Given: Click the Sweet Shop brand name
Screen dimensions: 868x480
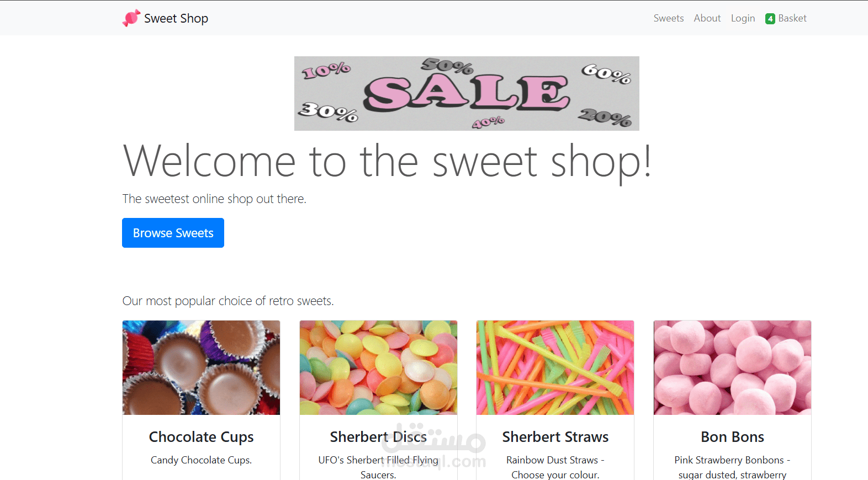Looking at the screenshot, I should coord(176,18).
